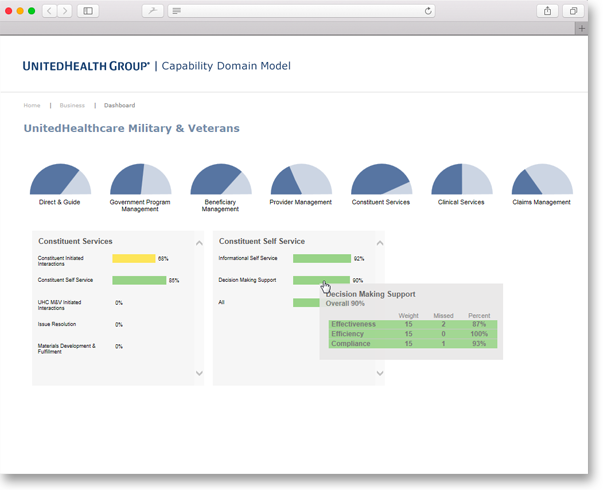Click the Constituent Initiated Interactions label
Screen dimensions: 610x490
tap(61, 261)
